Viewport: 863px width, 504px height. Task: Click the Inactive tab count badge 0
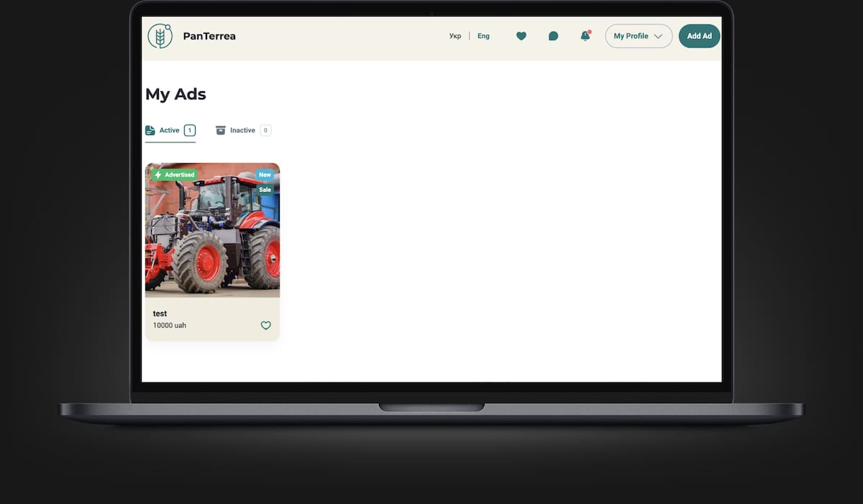pos(265,130)
